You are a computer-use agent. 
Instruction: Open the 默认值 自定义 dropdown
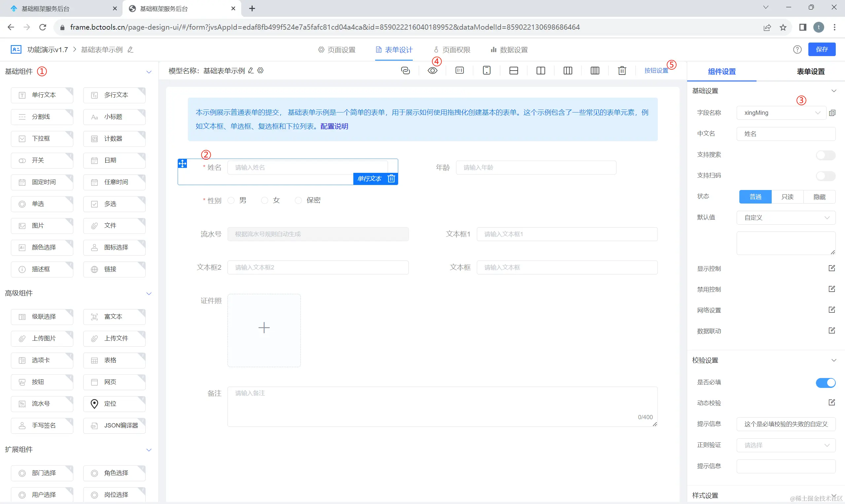[786, 218]
